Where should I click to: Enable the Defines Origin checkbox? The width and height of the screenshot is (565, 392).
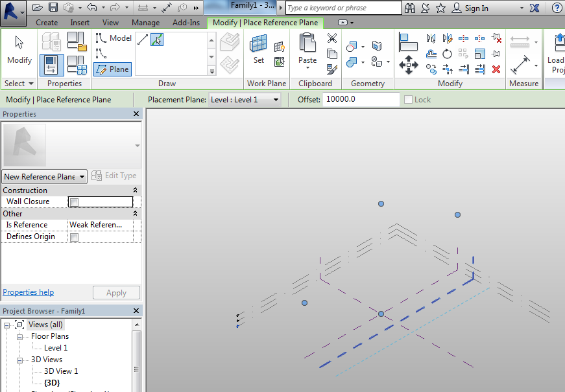(74, 237)
